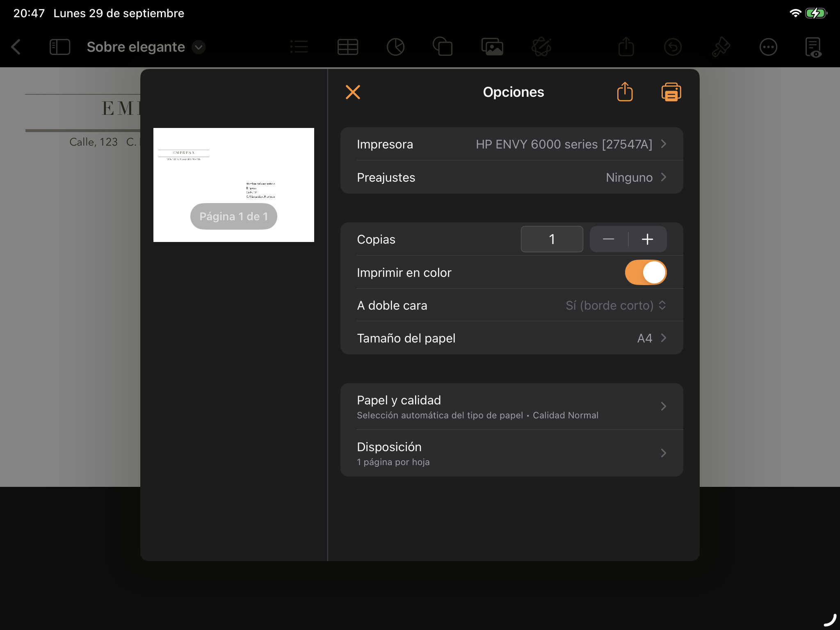
Task: Open the media insert icon in toolbar
Action: point(492,47)
